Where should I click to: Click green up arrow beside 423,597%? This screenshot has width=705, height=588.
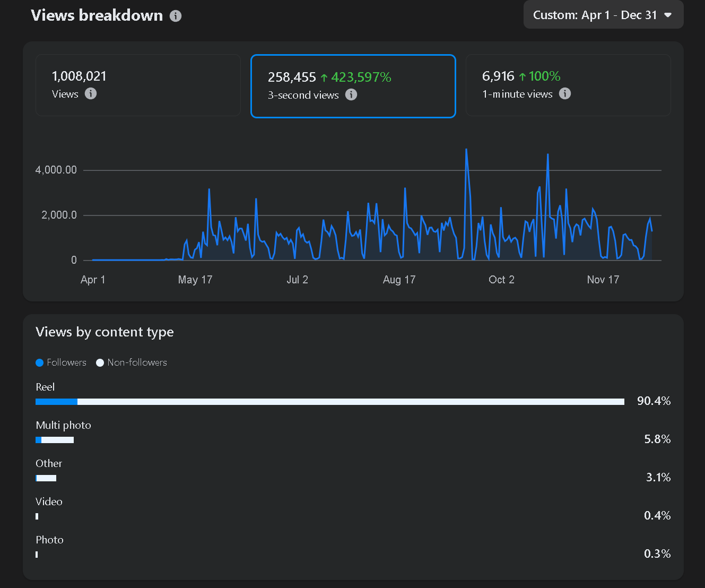point(324,78)
